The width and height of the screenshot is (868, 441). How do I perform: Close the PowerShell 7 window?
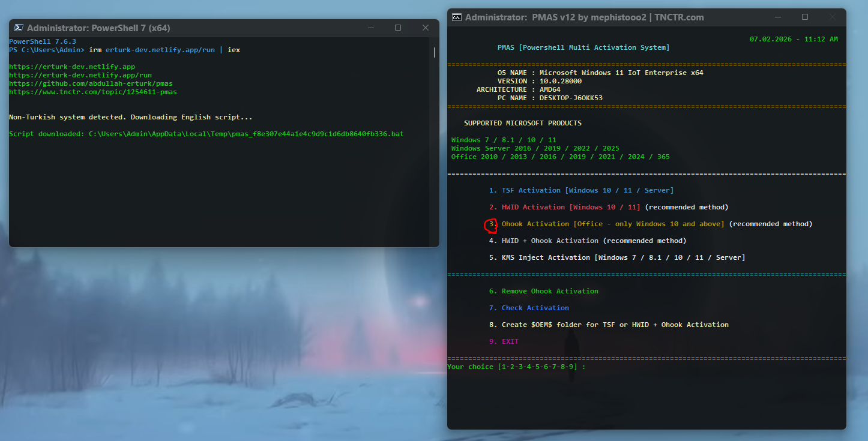pyautogui.click(x=426, y=28)
